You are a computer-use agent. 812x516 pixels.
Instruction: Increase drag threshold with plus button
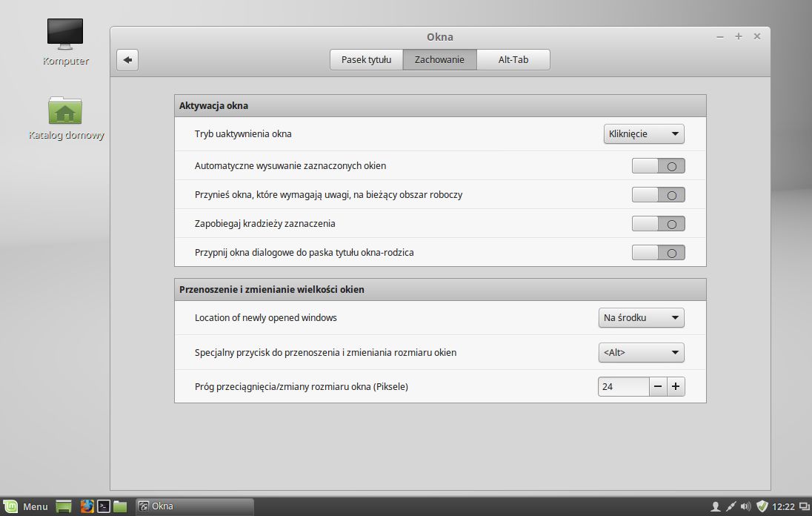click(676, 386)
